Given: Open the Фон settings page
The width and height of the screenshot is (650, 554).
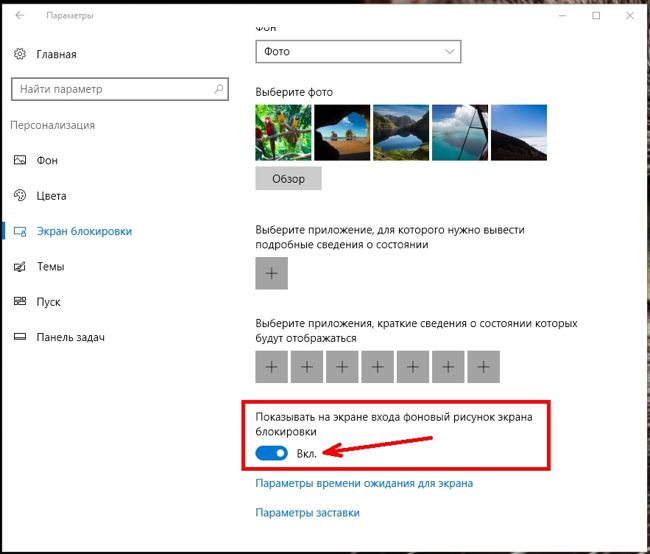Looking at the screenshot, I should coord(47,160).
